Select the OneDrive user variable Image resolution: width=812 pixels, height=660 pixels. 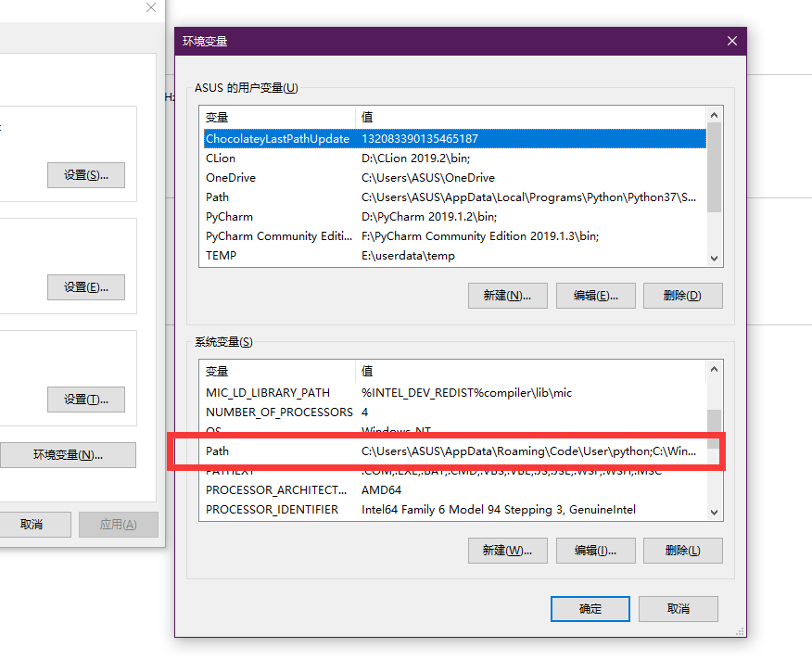click(x=445, y=178)
